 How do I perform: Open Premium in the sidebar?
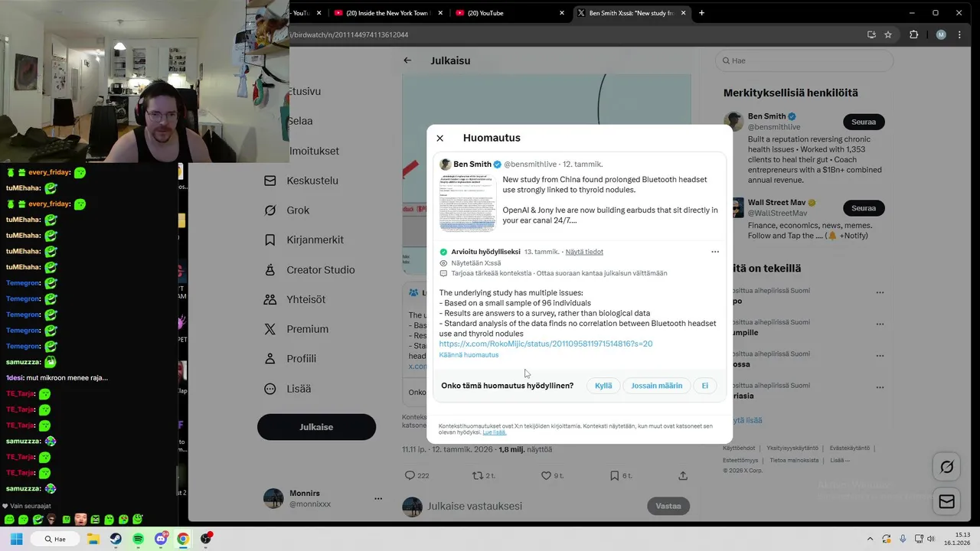[x=296, y=329]
